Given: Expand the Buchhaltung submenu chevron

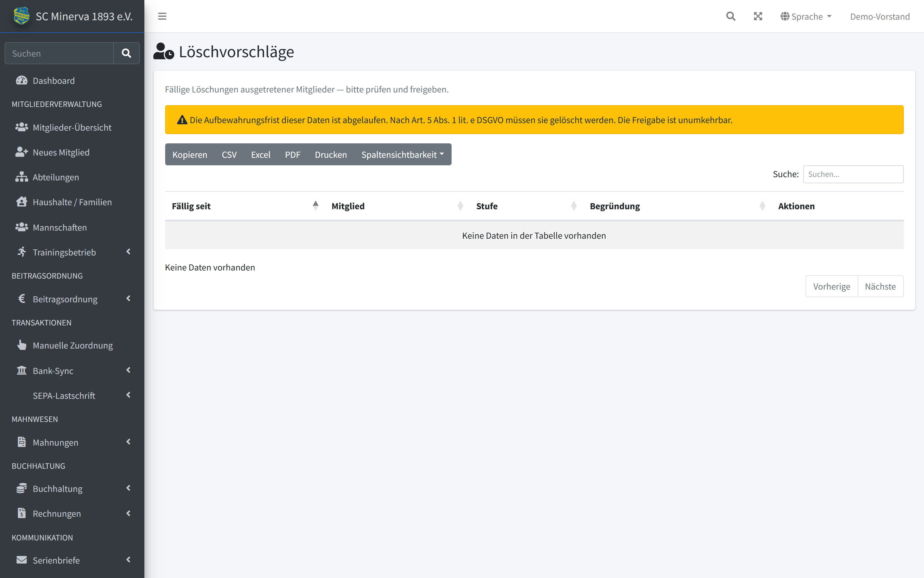Looking at the screenshot, I should point(128,488).
